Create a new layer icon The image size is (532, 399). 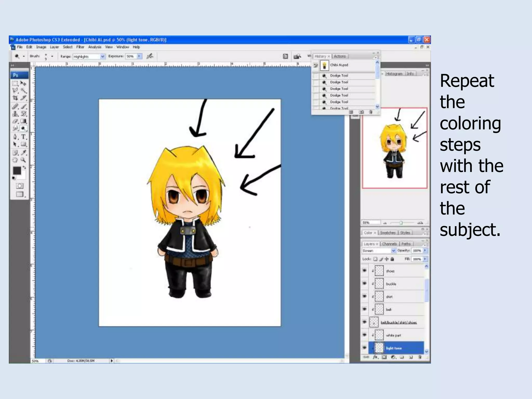(x=411, y=357)
